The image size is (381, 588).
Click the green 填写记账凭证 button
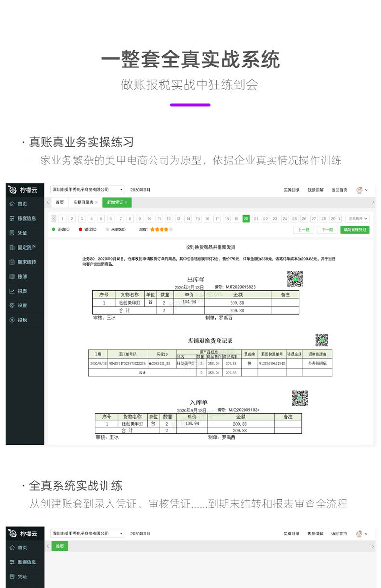pos(355,230)
